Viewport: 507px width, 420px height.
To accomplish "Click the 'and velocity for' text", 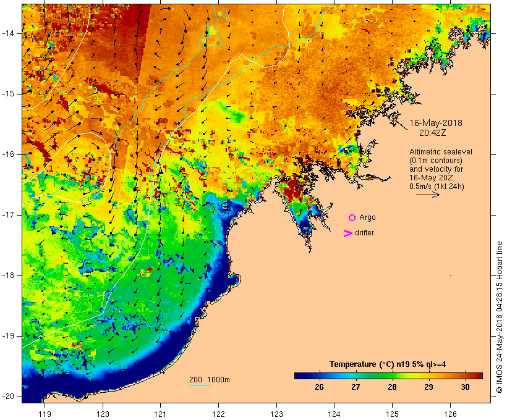I will 436,169.
